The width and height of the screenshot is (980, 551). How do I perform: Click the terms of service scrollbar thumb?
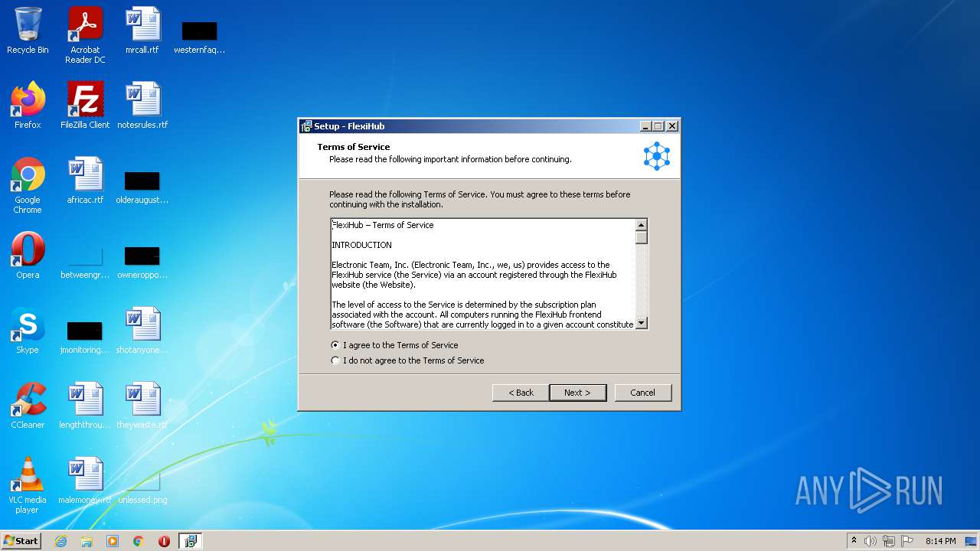(642, 237)
